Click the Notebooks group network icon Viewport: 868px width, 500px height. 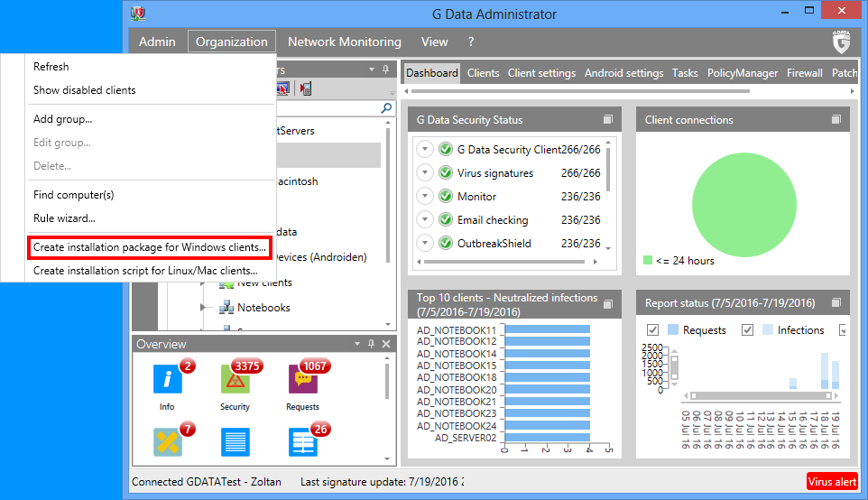pos(226,307)
